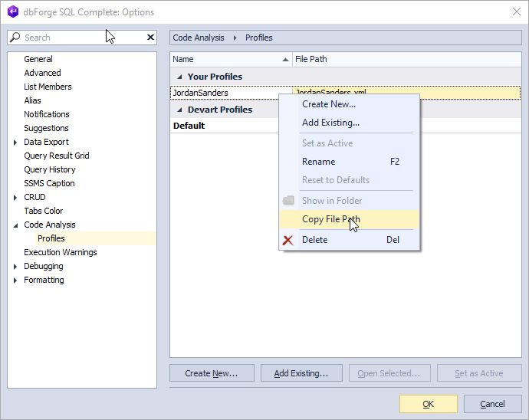Viewport: 529px width, 420px height.
Task: Select List Members in the tree
Action: [48, 87]
